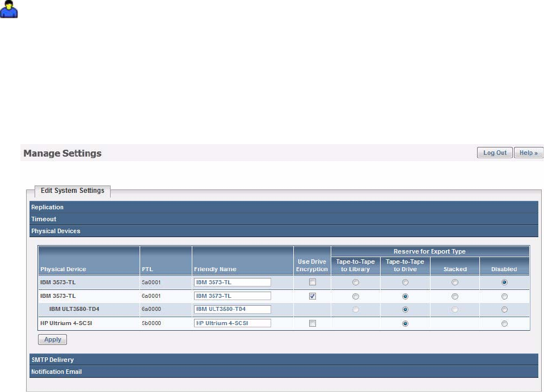Enable drive encryption for IBM 3573-TL 5a0001

click(313, 282)
